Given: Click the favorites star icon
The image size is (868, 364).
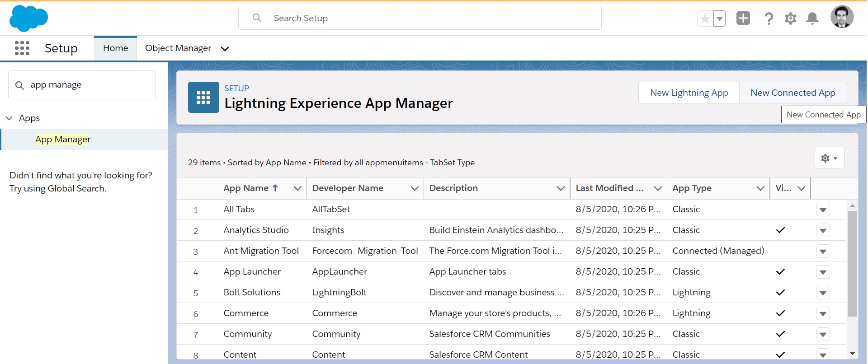Looking at the screenshot, I should (x=705, y=19).
